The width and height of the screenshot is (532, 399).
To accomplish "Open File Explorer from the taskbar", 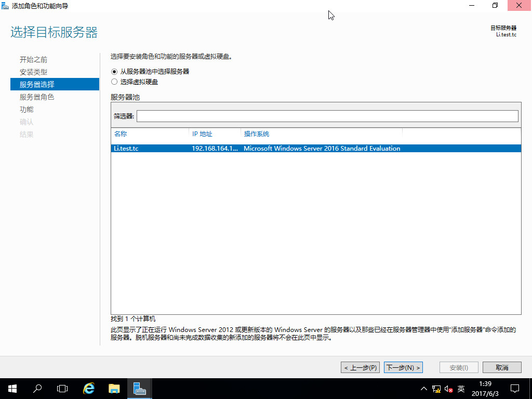I will click(x=114, y=389).
